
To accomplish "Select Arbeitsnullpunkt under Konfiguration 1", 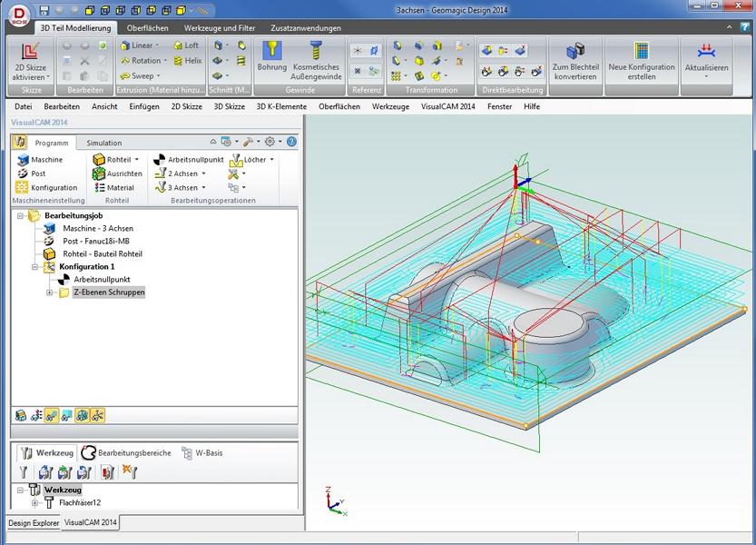I will tap(102, 279).
